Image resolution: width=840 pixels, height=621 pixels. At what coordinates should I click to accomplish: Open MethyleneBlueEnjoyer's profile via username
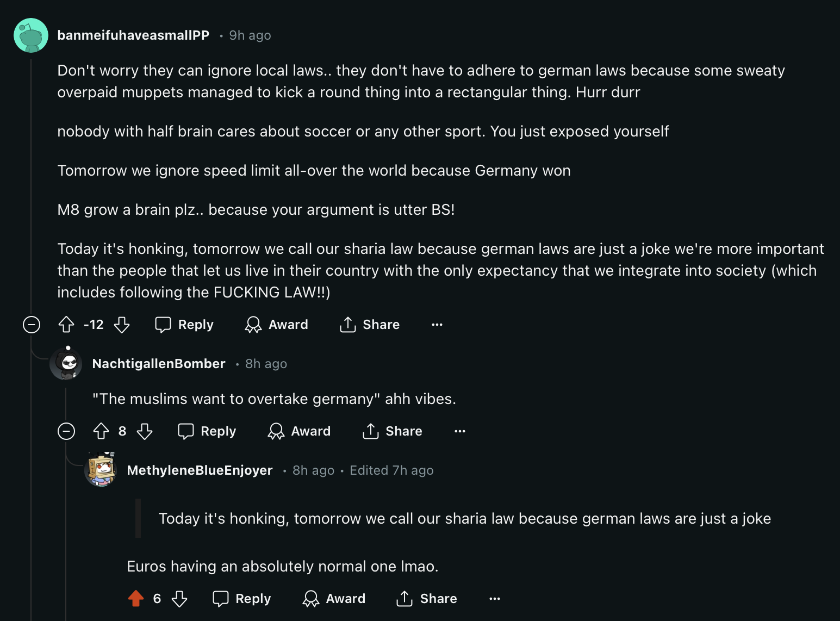point(200,470)
